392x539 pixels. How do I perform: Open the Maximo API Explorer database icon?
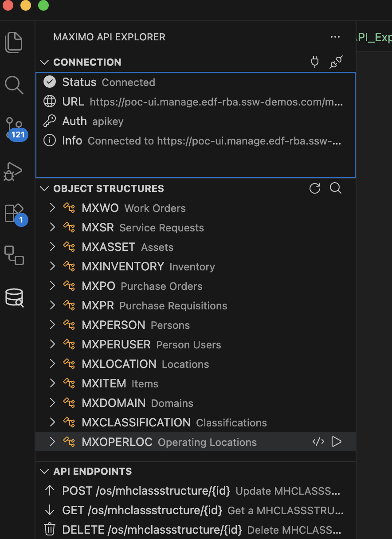(14, 297)
